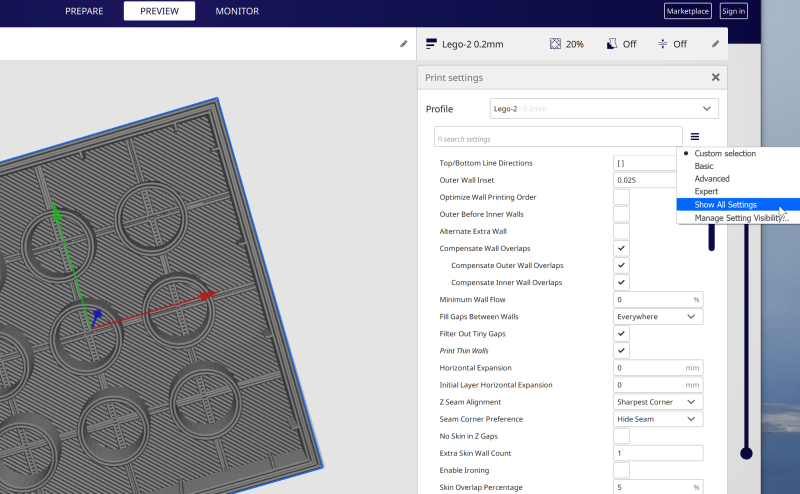Choose Basic setting visibility

[704, 166]
